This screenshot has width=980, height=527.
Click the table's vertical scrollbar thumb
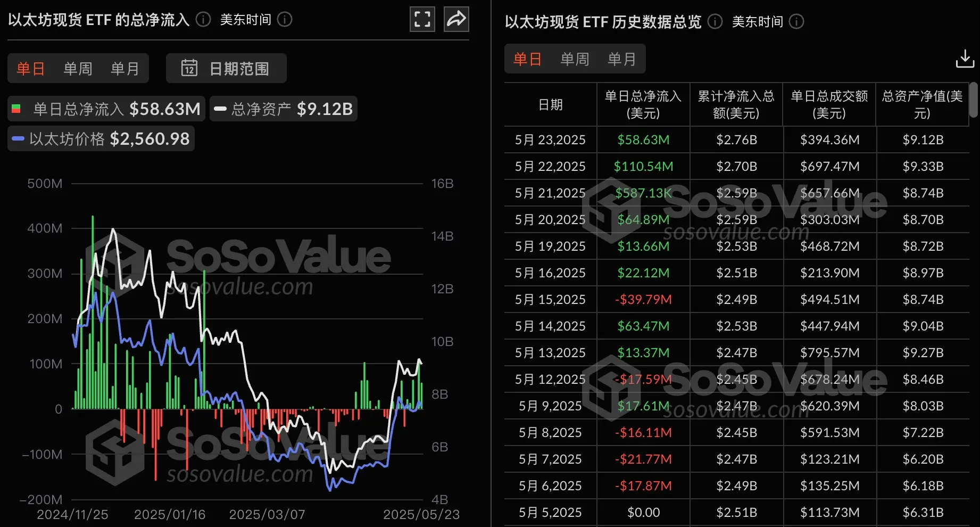[x=974, y=98]
